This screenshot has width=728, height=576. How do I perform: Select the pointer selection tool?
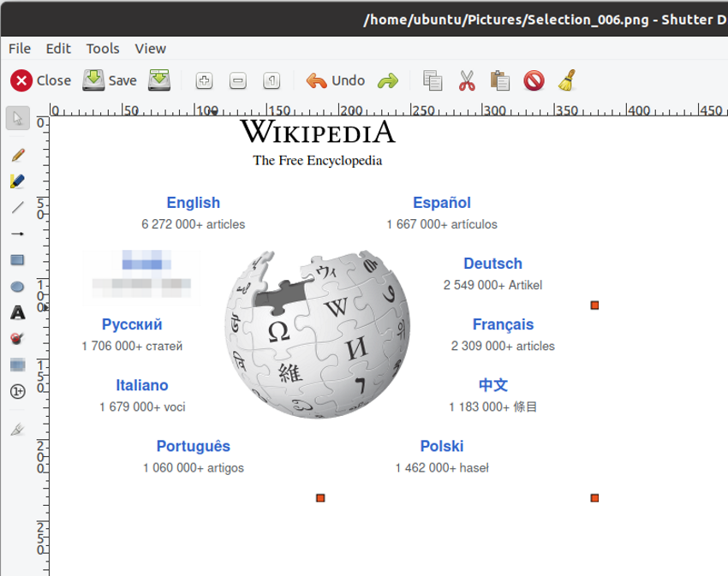coord(18,118)
